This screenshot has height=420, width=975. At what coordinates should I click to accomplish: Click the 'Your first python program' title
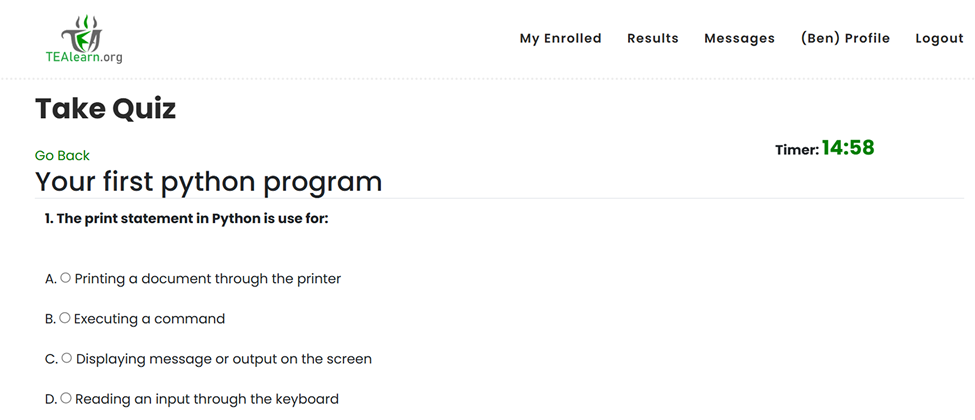coord(208,182)
